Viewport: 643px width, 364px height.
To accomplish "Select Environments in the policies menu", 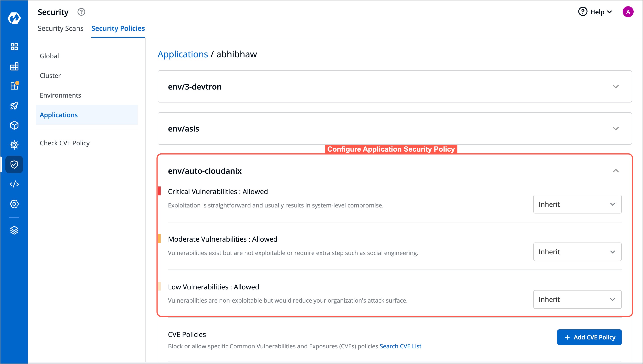I will pos(60,95).
